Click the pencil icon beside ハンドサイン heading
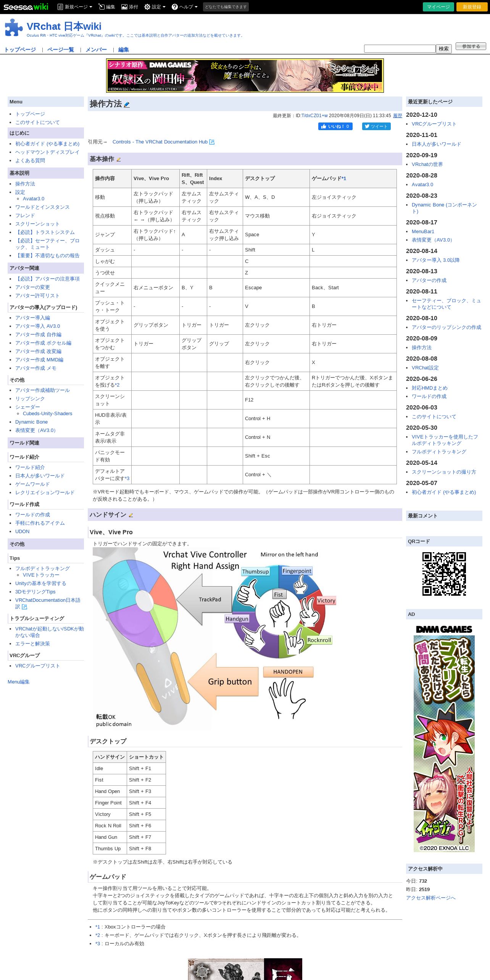The width and height of the screenshot is (490, 980). (x=131, y=515)
